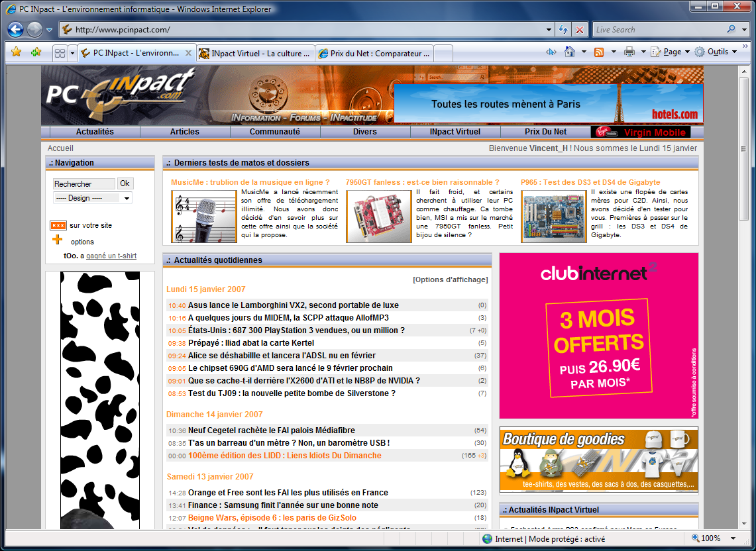The width and height of the screenshot is (756, 551).
Task: Click the double-arrow icon left of Home
Action: (x=551, y=52)
